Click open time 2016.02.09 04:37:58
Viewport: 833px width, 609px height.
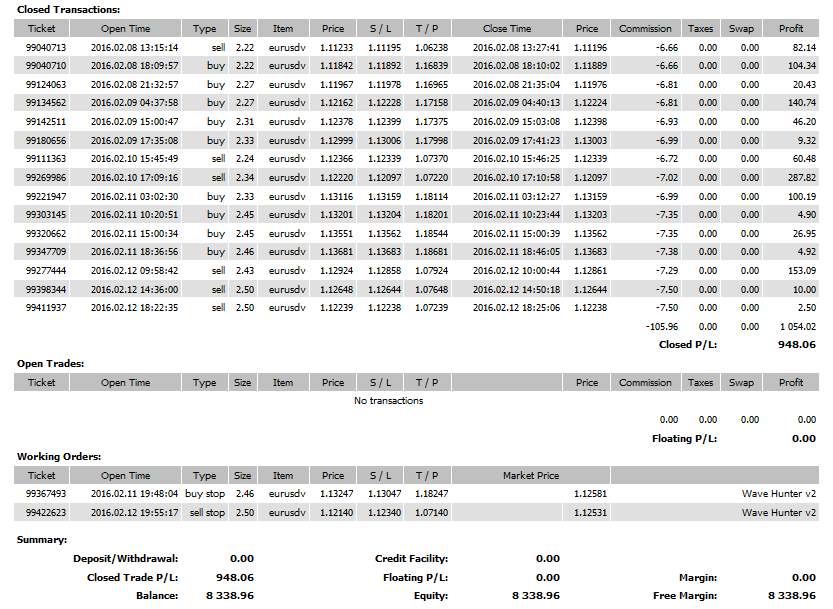pyautogui.click(x=134, y=103)
